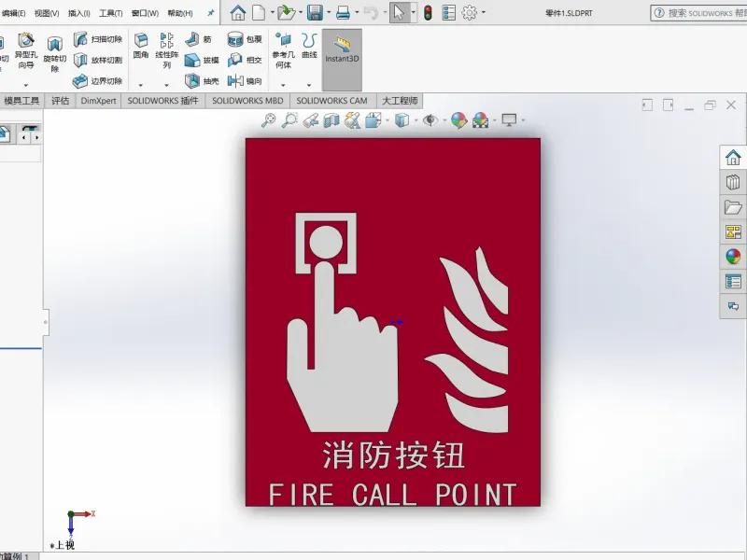Screen dimensions: 747x560
Task: Click the Rebuild traffic light icon
Action: 428,12
